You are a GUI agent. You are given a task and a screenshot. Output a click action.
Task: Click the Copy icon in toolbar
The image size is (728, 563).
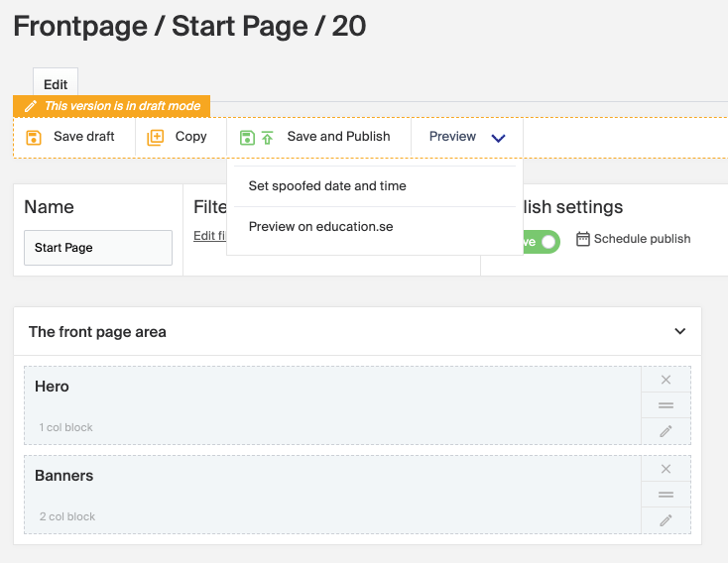click(x=156, y=138)
